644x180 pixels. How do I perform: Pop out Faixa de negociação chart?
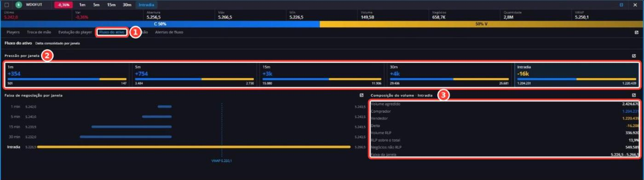(362, 95)
